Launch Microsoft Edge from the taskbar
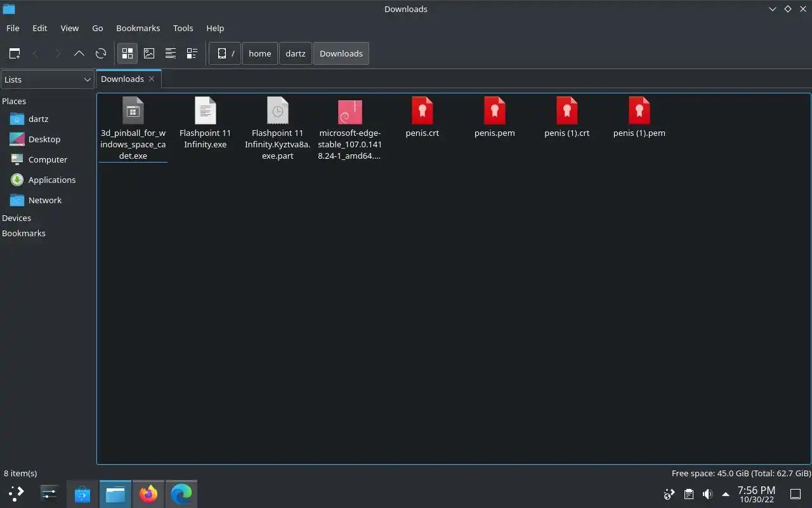 pos(181,493)
